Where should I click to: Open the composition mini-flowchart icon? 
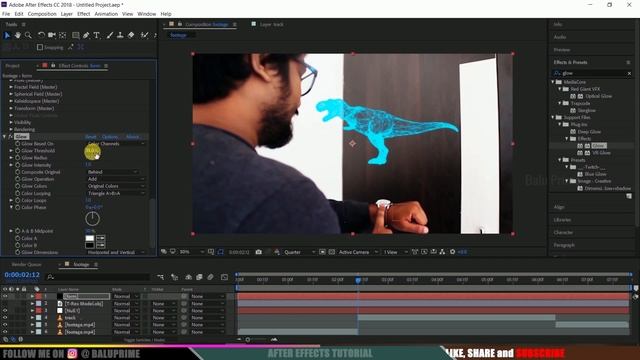click(160, 277)
